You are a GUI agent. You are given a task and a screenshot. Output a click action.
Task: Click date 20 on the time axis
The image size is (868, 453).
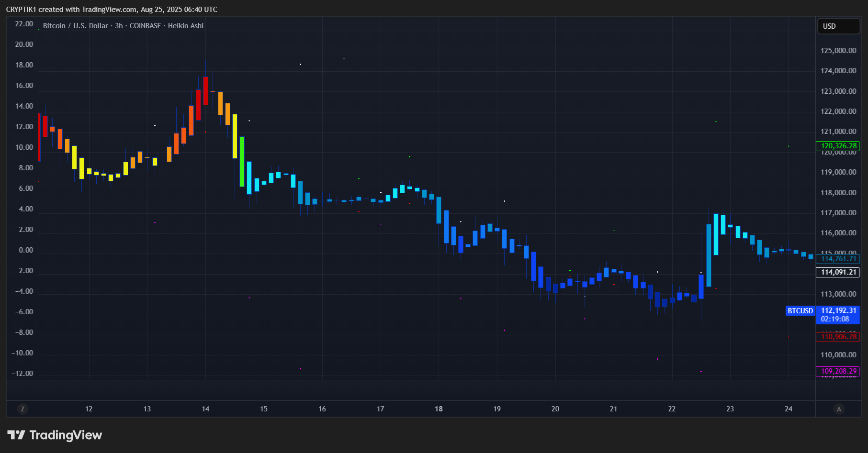(x=555, y=409)
